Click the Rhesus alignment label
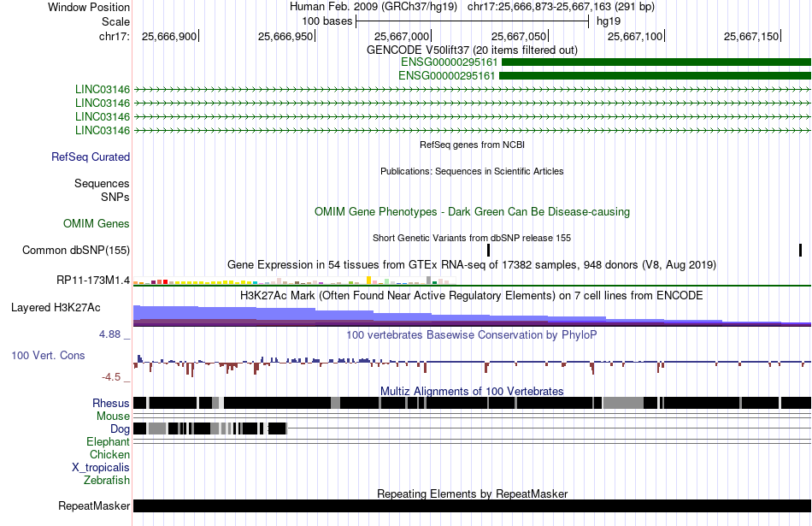 click(111, 403)
